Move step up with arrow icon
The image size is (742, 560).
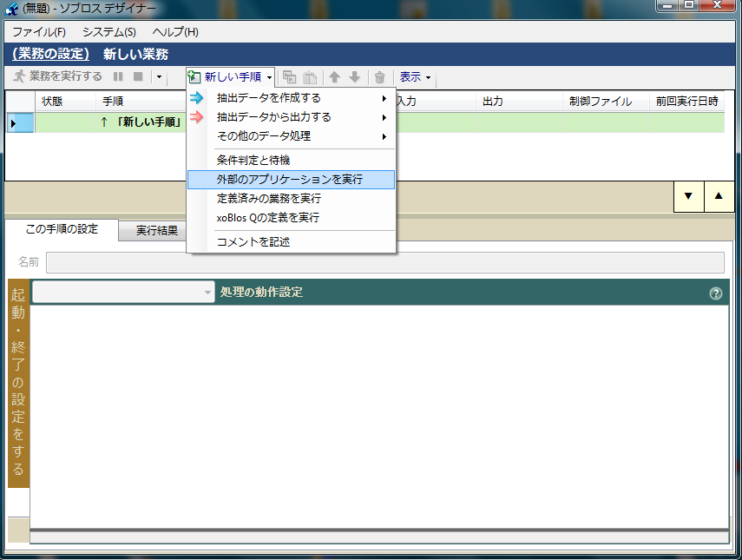click(x=335, y=76)
